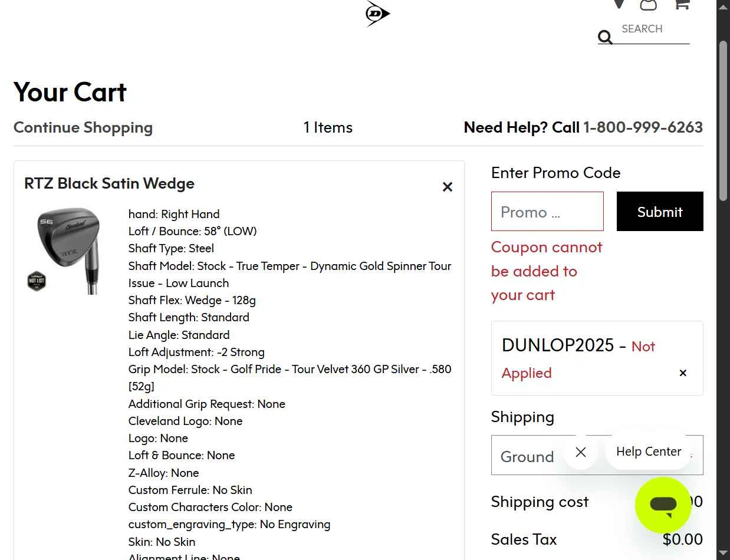The height and width of the screenshot is (560, 730).
Task: Click into the SEARCH text field
Action: click(x=655, y=29)
